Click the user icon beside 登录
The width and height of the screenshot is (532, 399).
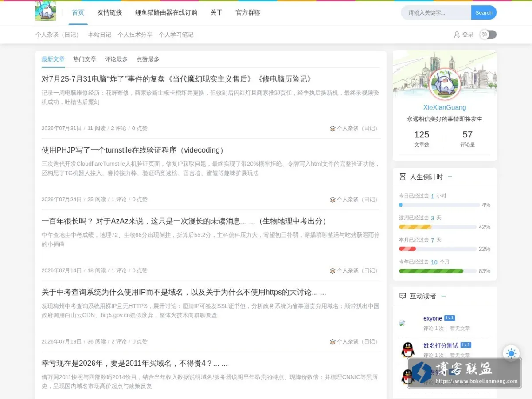(x=457, y=35)
